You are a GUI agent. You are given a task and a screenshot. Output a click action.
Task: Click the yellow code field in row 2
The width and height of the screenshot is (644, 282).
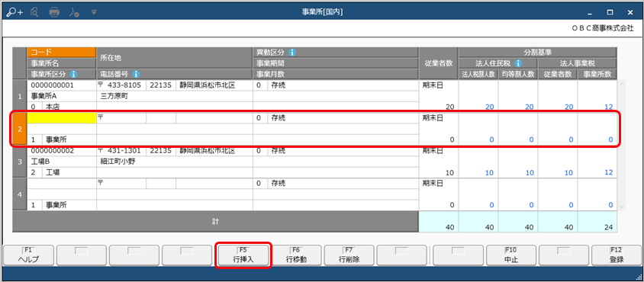point(62,118)
